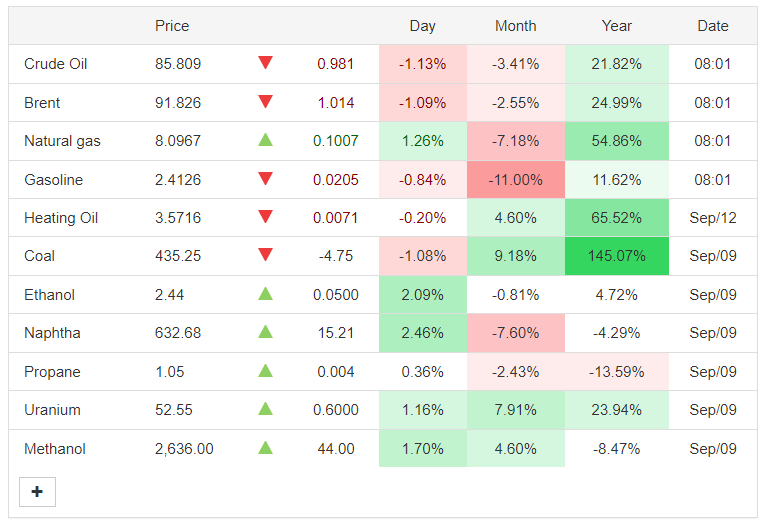
Task: Click green up arrow for Natural gas
Action: point(266,140)
